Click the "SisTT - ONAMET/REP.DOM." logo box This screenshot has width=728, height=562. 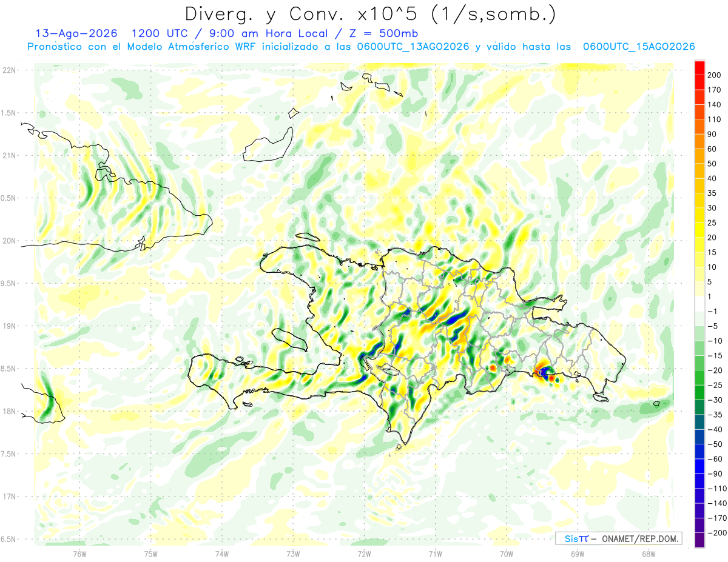(x=618, y=538)
